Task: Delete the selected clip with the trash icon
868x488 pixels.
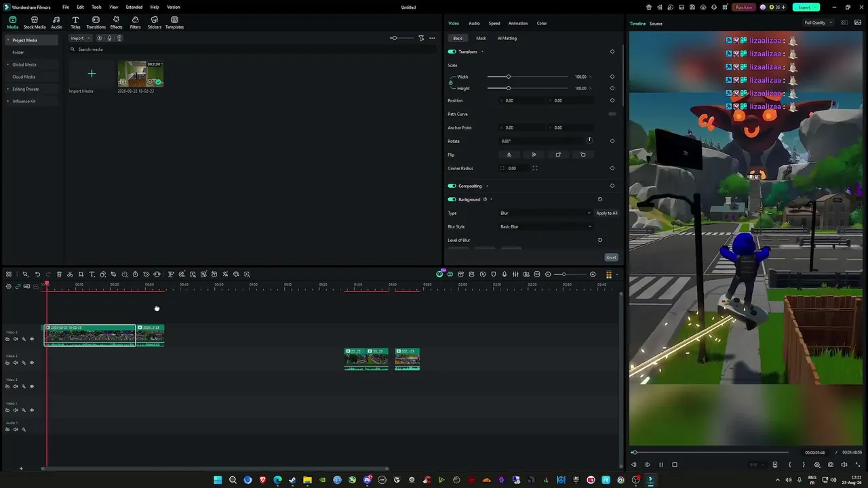Action: point(59,274)
